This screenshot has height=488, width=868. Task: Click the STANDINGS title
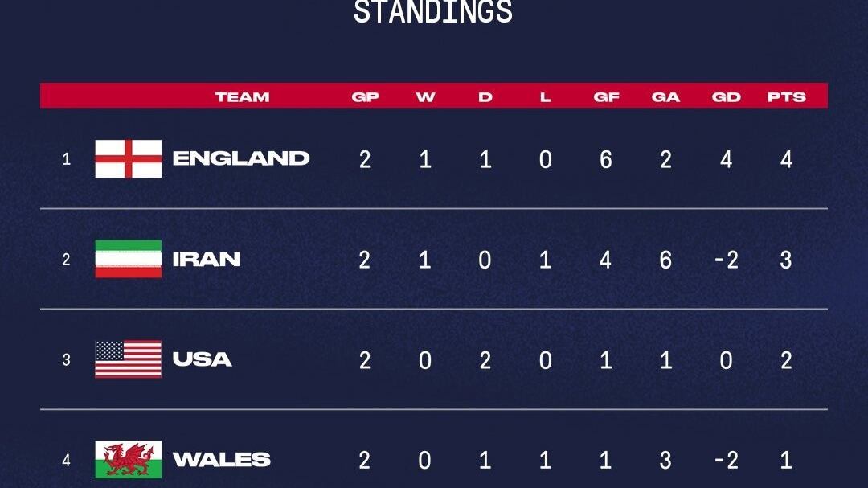pyautogui.click(x=433, y=11)
